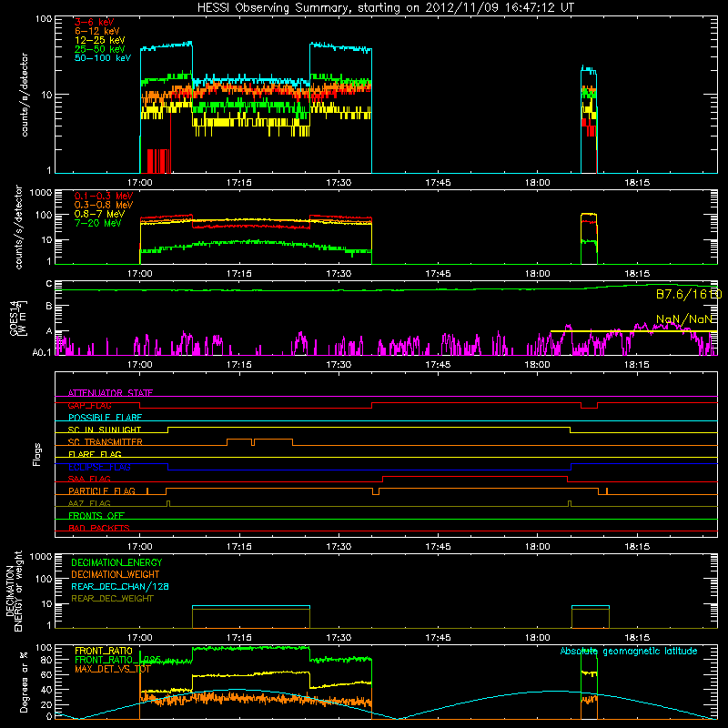The height and width of the screenshot is (728, 728).
Task: Click the green FRONTS_OFF label
Action: click(96, 516)
